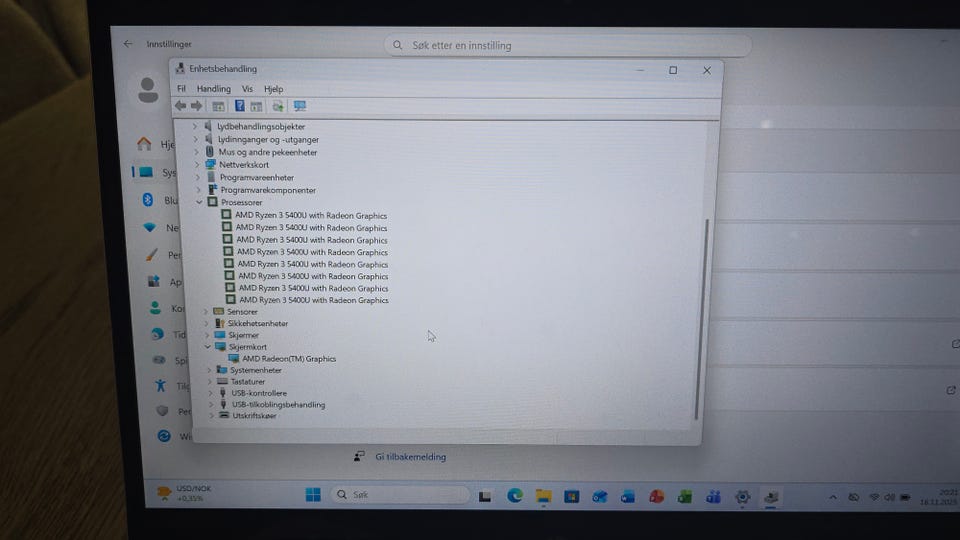Select the network icon in Settings sidebar
This screenshot has height=540, width=960.
(x=149, y=227)
